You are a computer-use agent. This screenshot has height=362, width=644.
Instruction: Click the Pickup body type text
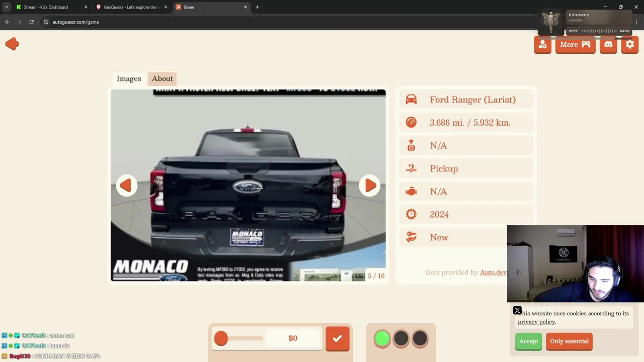[444, 168]
